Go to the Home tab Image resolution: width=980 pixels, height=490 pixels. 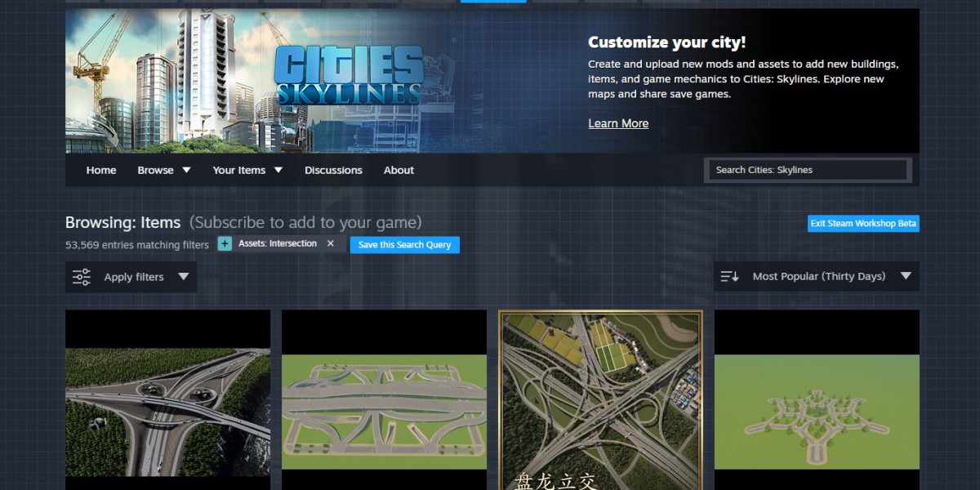[x=101, y=170]
